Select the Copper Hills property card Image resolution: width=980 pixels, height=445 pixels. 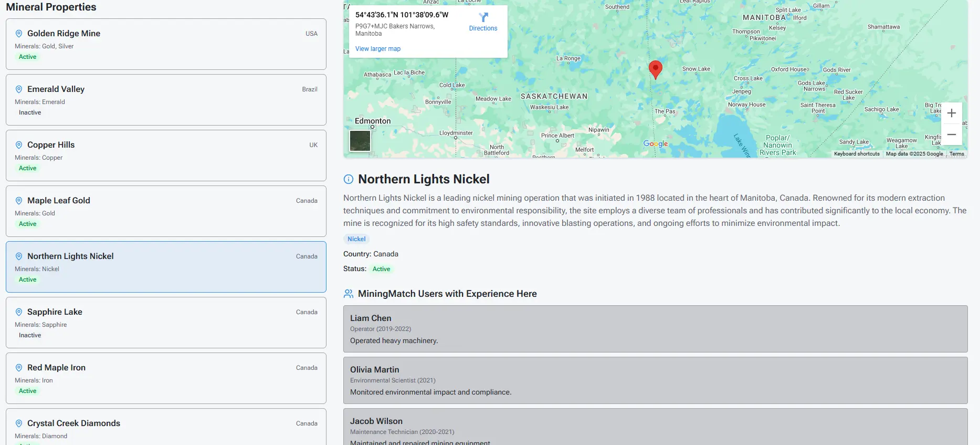coord(166,156)
